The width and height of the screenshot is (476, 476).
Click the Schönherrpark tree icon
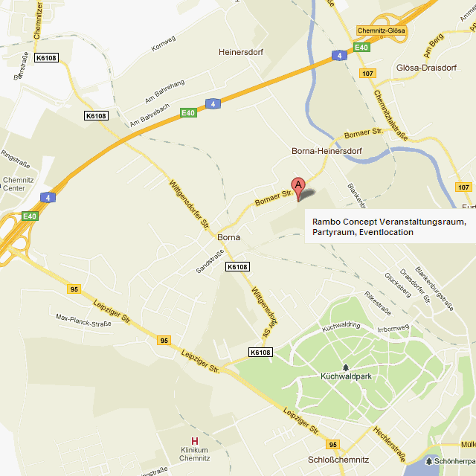428,461
